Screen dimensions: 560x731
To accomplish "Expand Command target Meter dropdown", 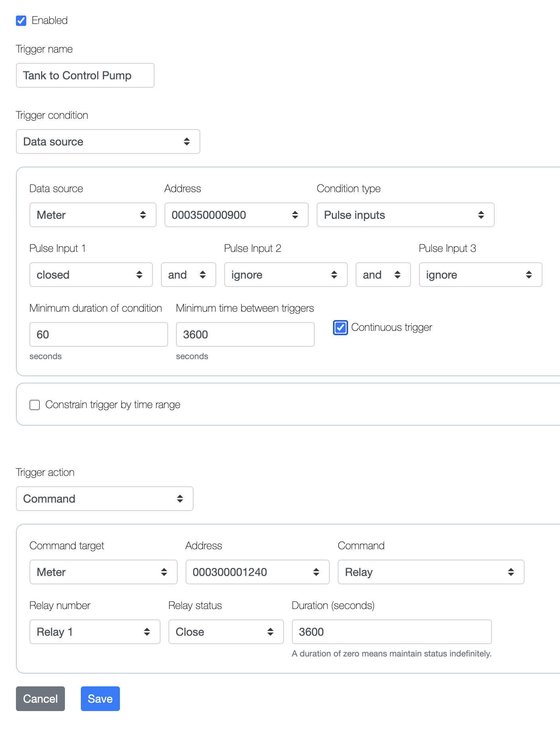I will pos(103,572).
